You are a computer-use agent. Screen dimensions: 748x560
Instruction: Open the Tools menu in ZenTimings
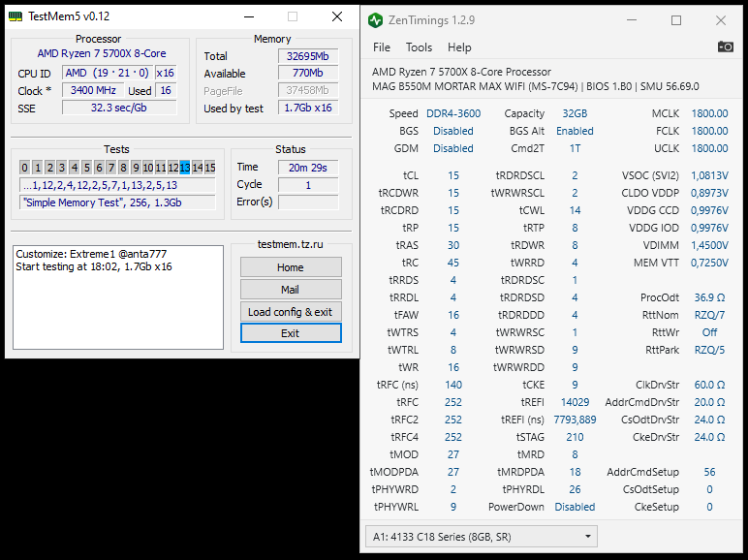[x=419, y=47]
